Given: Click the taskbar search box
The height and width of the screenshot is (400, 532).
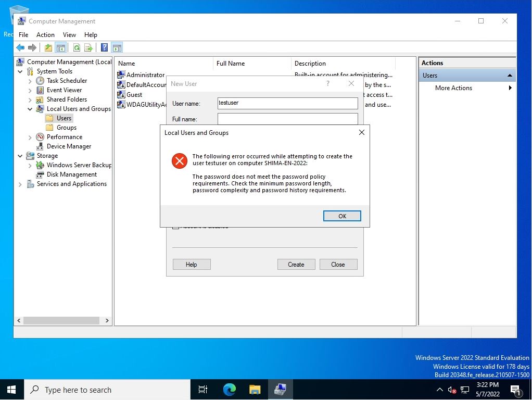Looking at the screenshot, I should coord(107,390).
